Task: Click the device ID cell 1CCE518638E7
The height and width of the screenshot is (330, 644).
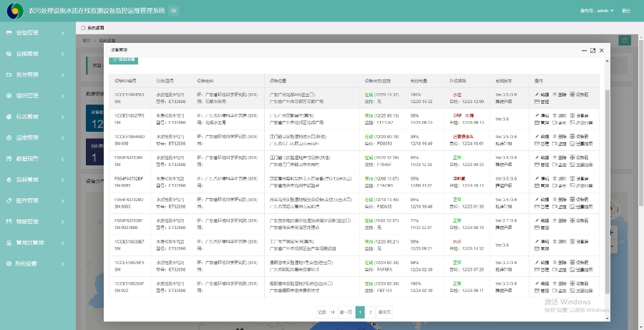Action: 130,242
